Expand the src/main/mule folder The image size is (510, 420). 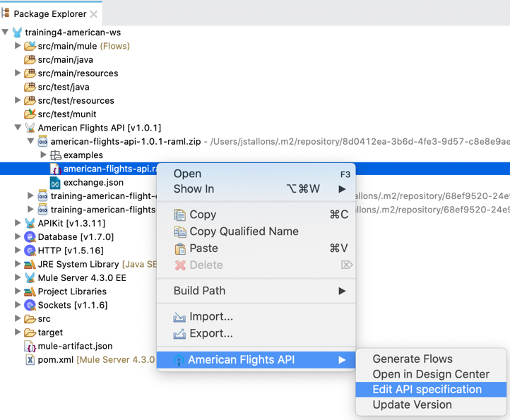(18, 46)
